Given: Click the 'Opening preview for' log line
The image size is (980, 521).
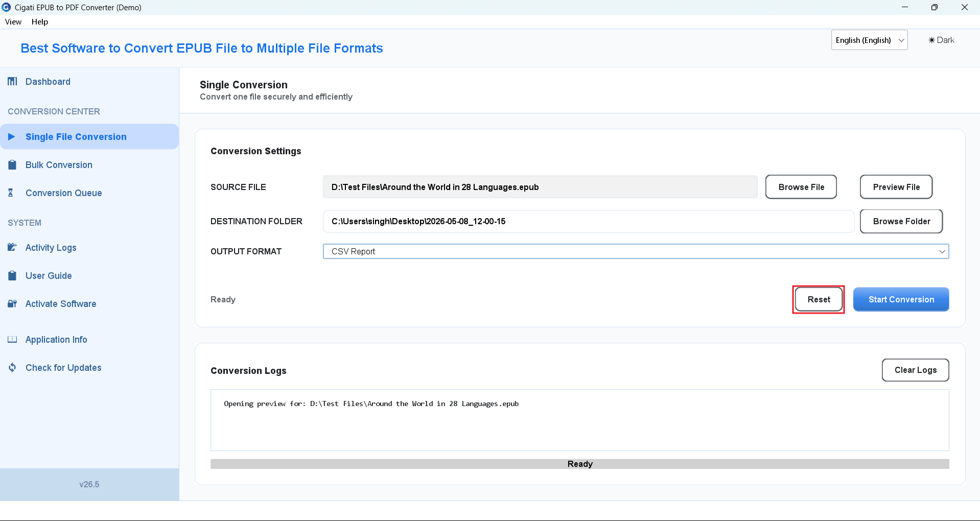Looking at the screenshot, I should (x=371, y=404).
